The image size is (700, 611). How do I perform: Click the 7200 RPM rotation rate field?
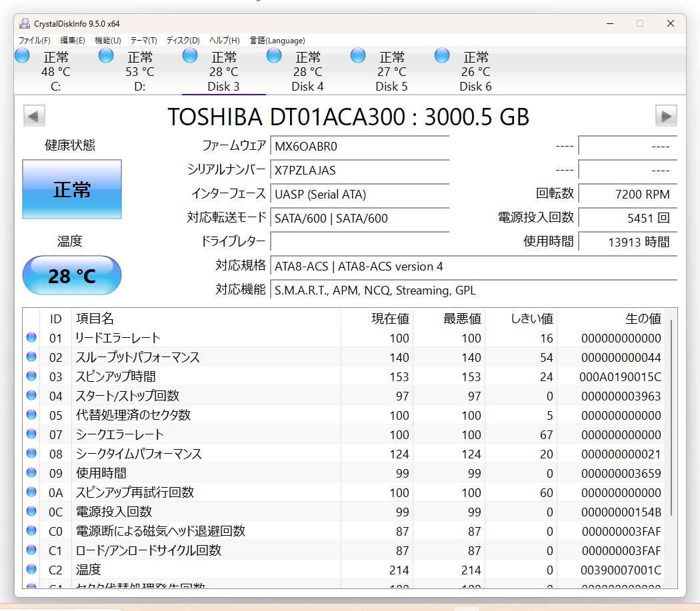tap(628, 194)
